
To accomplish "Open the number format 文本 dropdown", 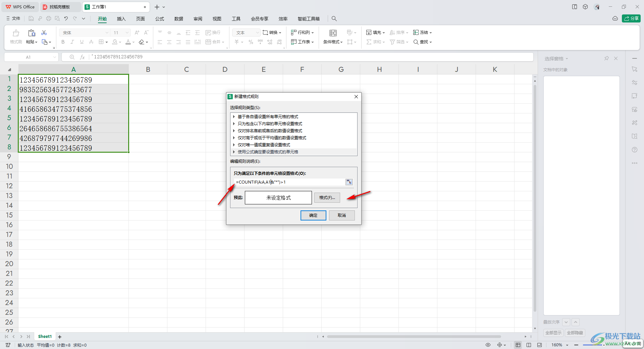I will pyautogui.click(x=258, y=33).
